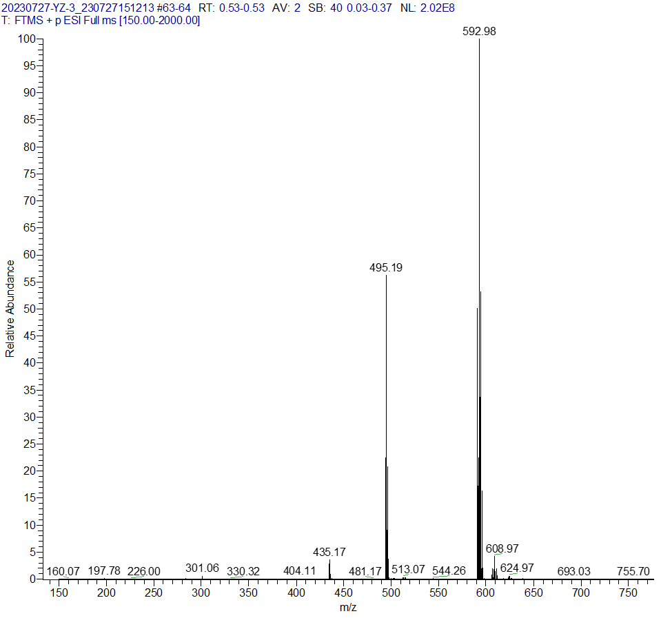The width and height of the screenshot is (672, 618).
Task: Click the scan number #63-64 in the header
Action: [x=174, y=8]
